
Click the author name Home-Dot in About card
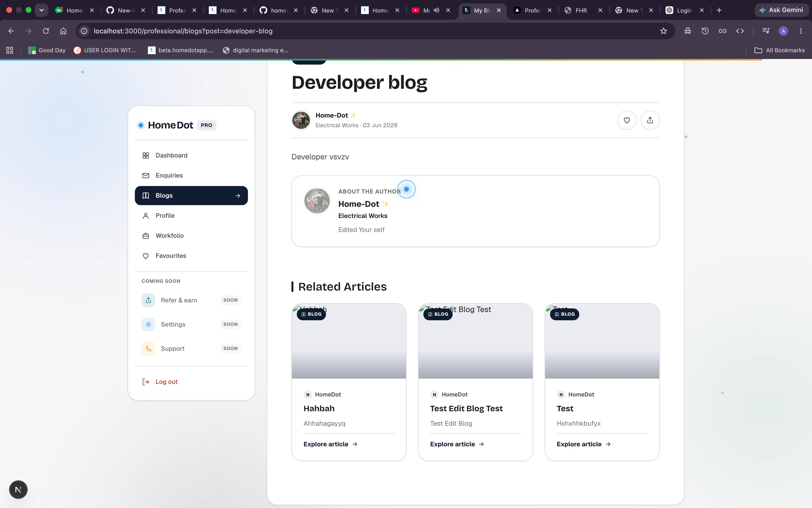tap(358, 204)
